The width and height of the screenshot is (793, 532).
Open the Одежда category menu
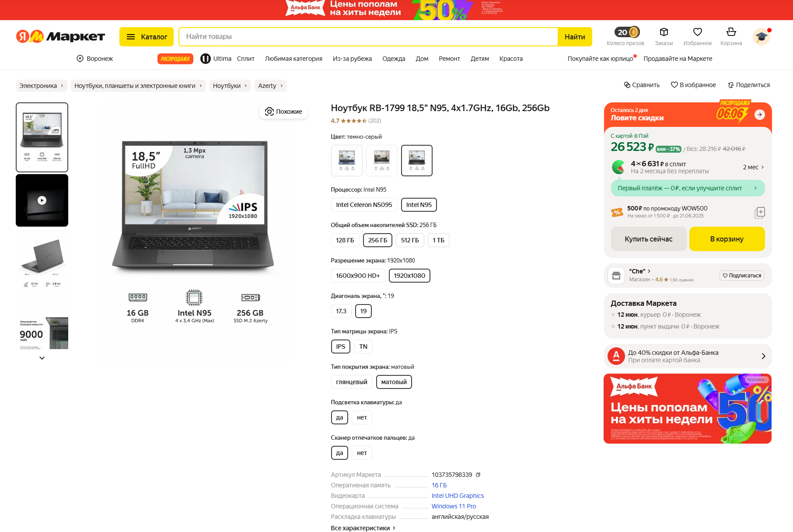(394, 59)
